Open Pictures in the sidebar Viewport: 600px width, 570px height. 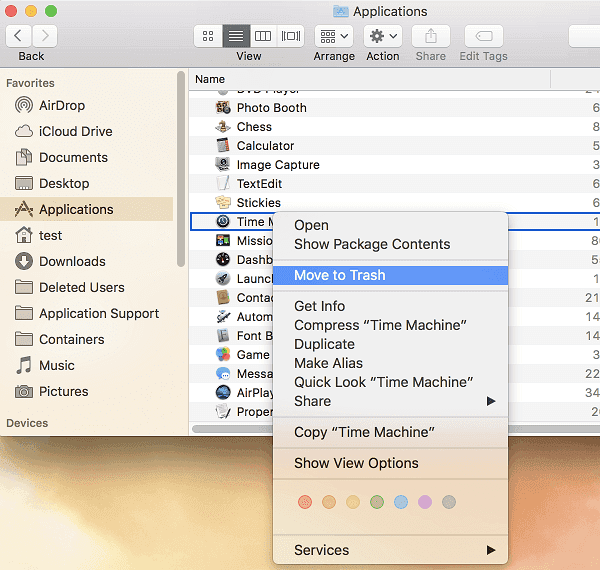click(x=86, y=391)
